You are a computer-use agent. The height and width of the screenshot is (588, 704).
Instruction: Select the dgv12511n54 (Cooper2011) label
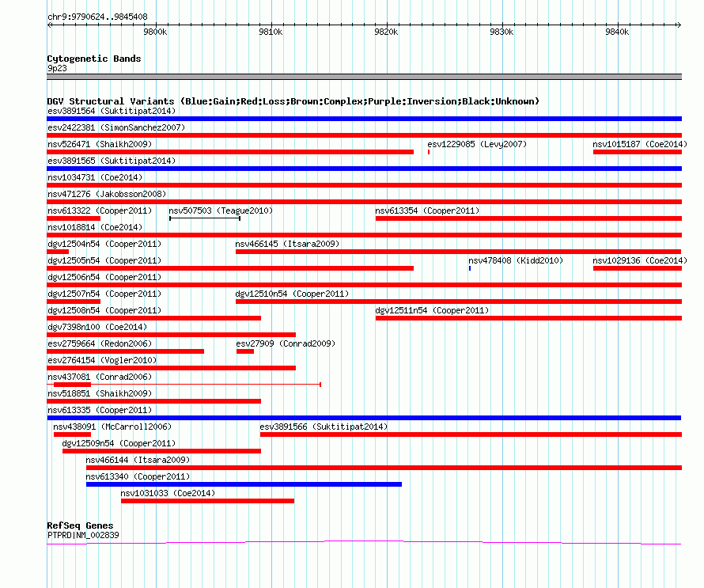tap(432, 310)
